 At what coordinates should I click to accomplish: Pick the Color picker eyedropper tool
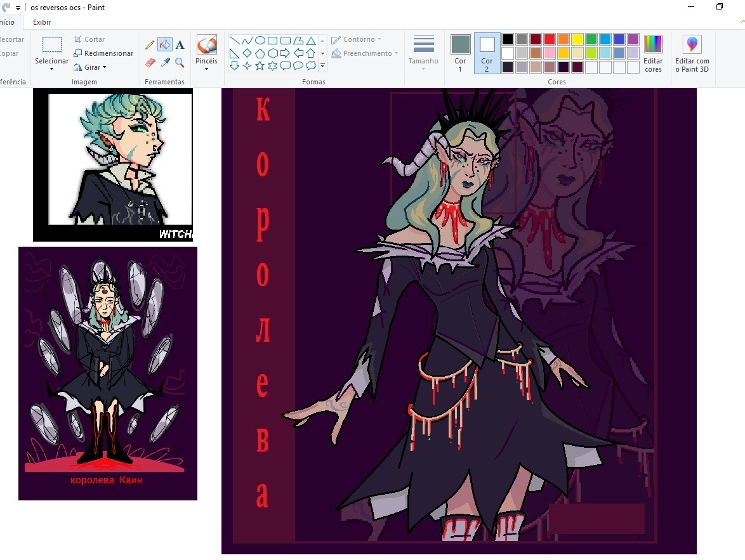point(165,62)
